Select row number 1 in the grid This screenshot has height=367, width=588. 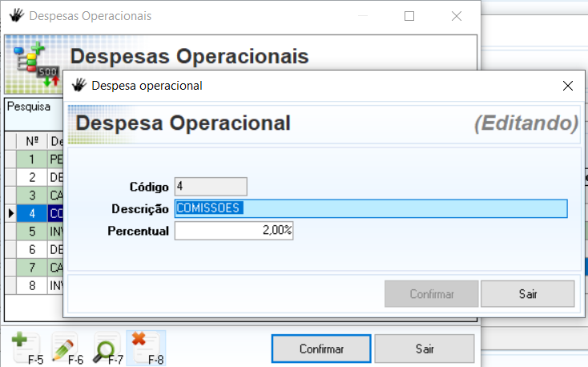pyautogui.click(x=32, y=159)
